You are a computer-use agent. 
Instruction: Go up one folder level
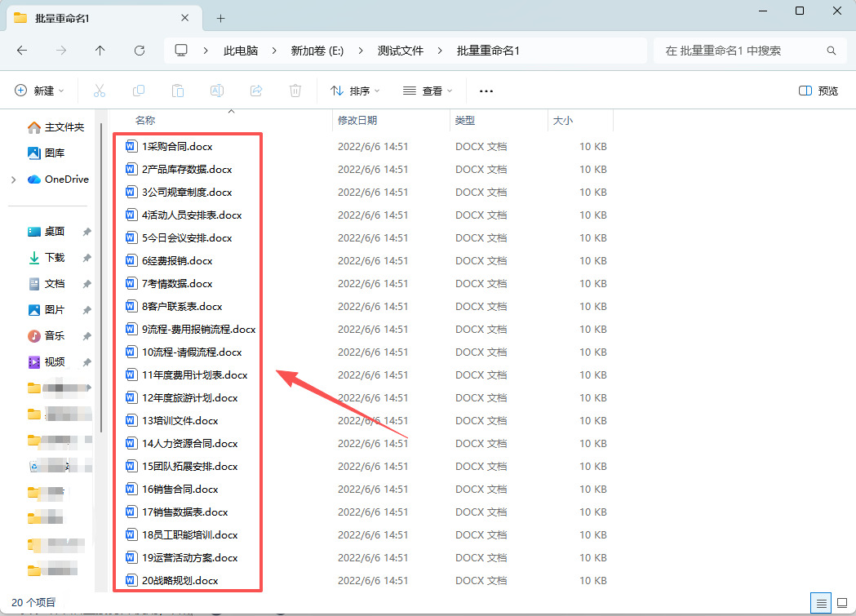(100, 51)
